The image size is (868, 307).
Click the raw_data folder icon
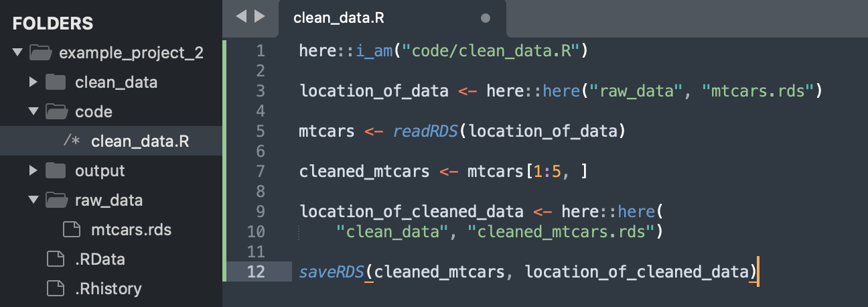(x=56, y=200)
